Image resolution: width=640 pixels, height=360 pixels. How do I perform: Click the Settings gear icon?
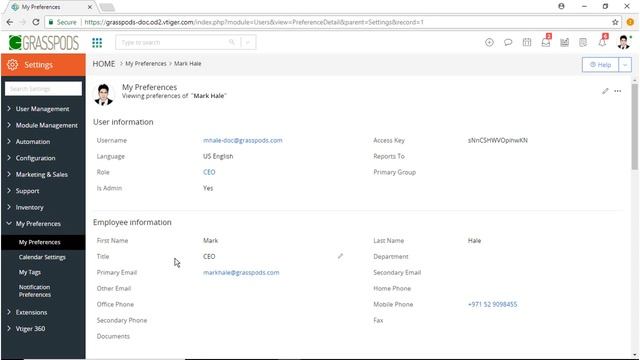click(x=13, y=64)
